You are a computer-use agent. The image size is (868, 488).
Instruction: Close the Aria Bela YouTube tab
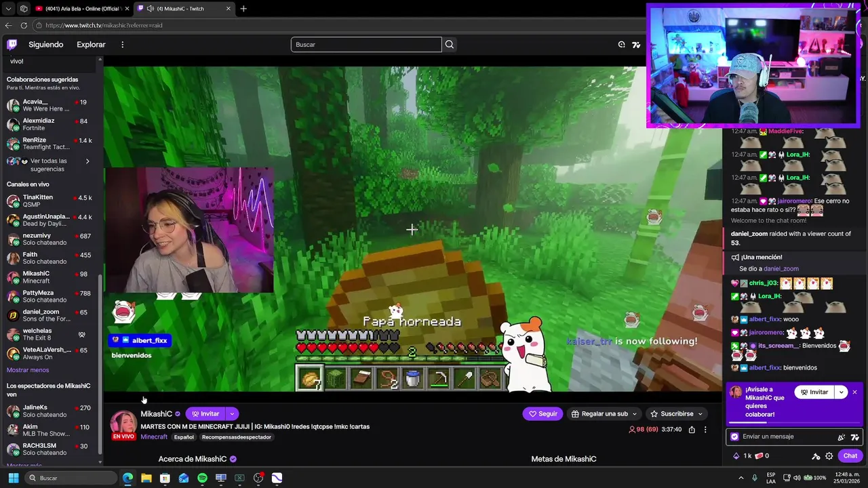(126, 9)
